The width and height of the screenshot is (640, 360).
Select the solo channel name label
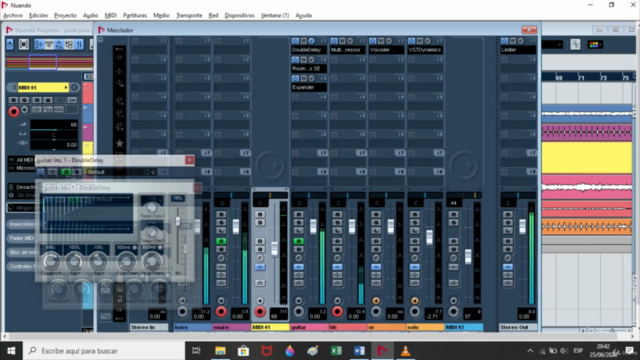pyautogui.click(x=425, y=327)
